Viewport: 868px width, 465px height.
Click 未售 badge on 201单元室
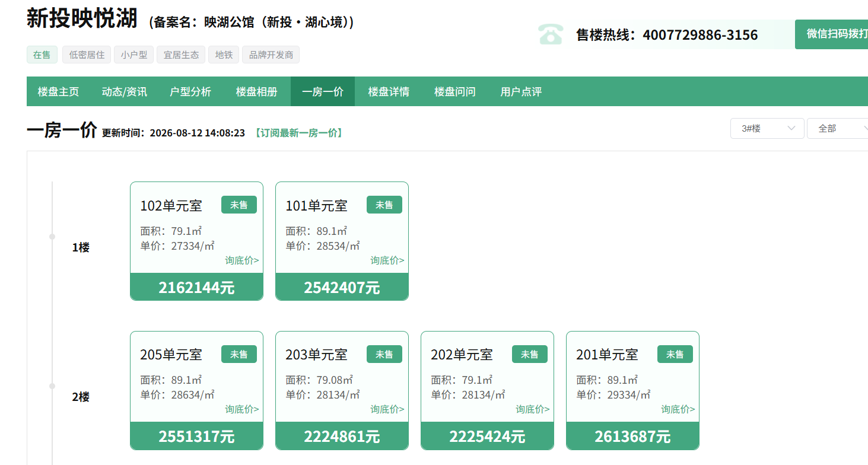[675, 354]
